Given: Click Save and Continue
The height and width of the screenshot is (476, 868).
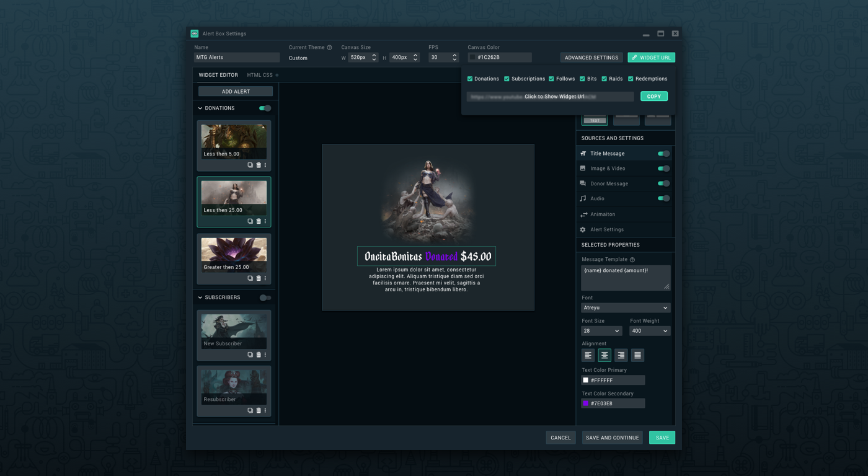Looking at the screenshot, I should point(613,438).
